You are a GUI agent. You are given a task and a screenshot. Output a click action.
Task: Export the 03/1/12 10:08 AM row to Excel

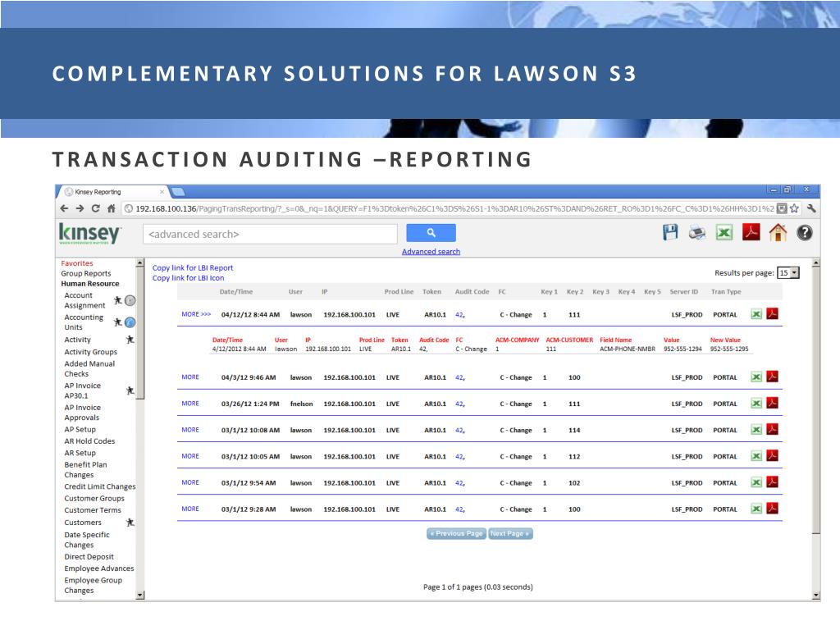(756, 430)
